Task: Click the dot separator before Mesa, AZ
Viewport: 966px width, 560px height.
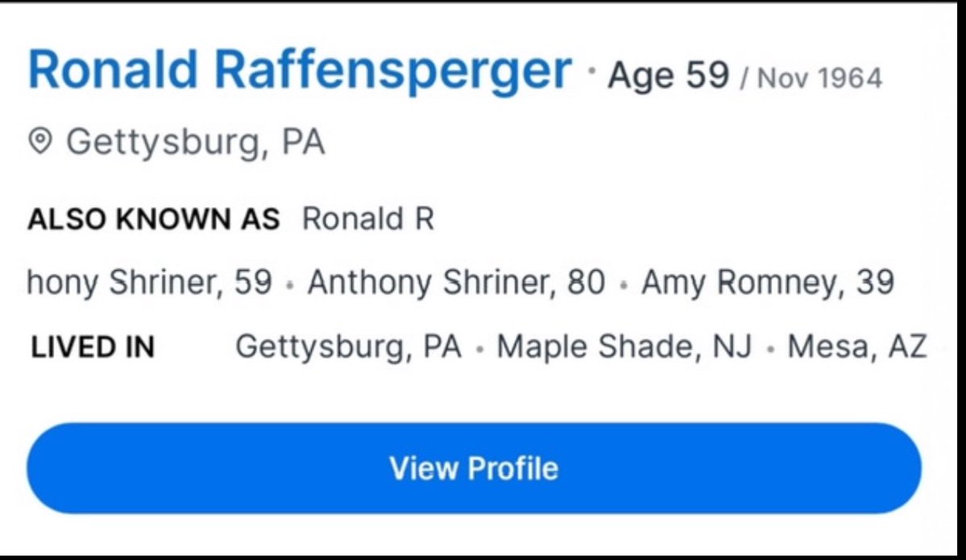Action: [770, 350]
